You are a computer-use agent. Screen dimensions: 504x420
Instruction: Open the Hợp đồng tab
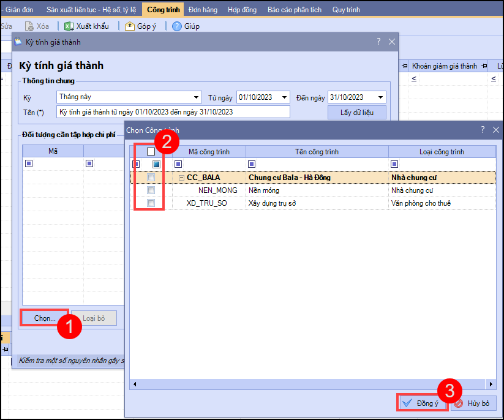242,10
